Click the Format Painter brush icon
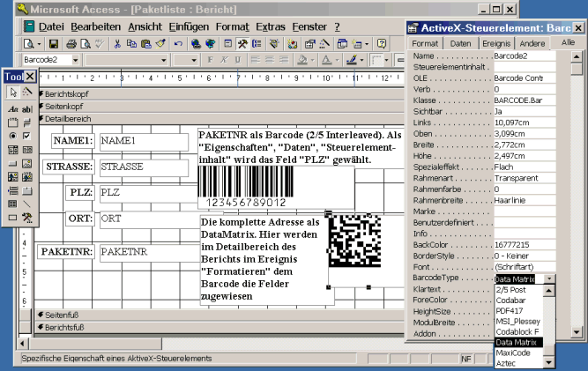Image resolution: width=588 pixels, height=371 pixels. click(160, 44)
